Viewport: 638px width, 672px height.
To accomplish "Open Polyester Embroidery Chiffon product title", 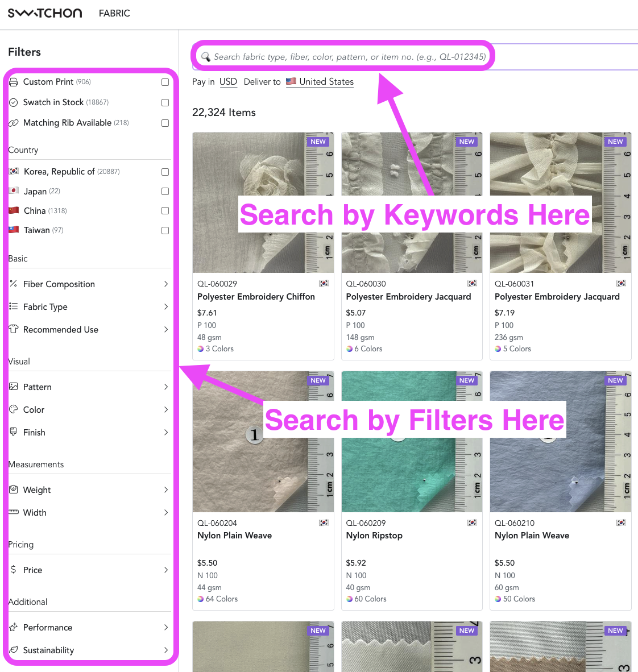I will (256, 297).
